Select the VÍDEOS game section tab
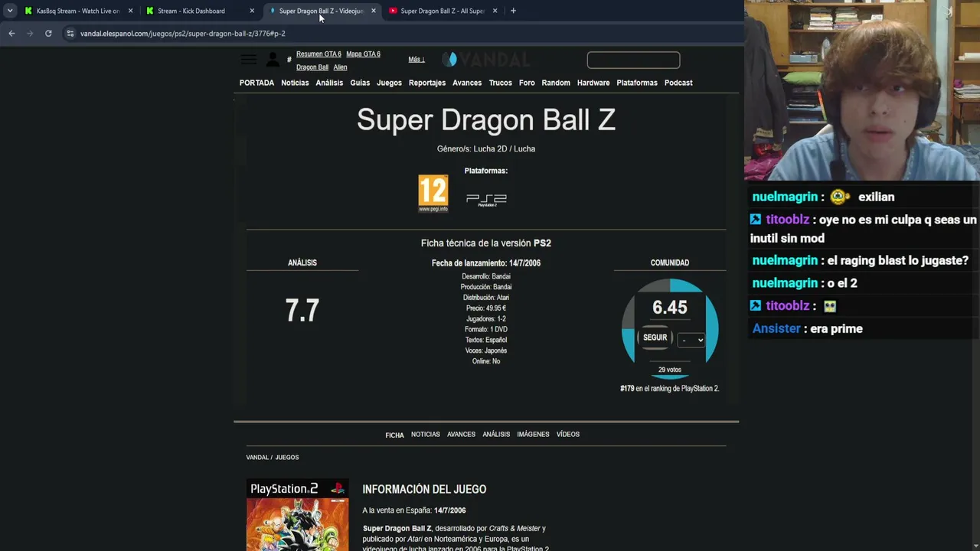Viewport: 980px width, 551px height. pyautogui.click(x=568, y=435)
